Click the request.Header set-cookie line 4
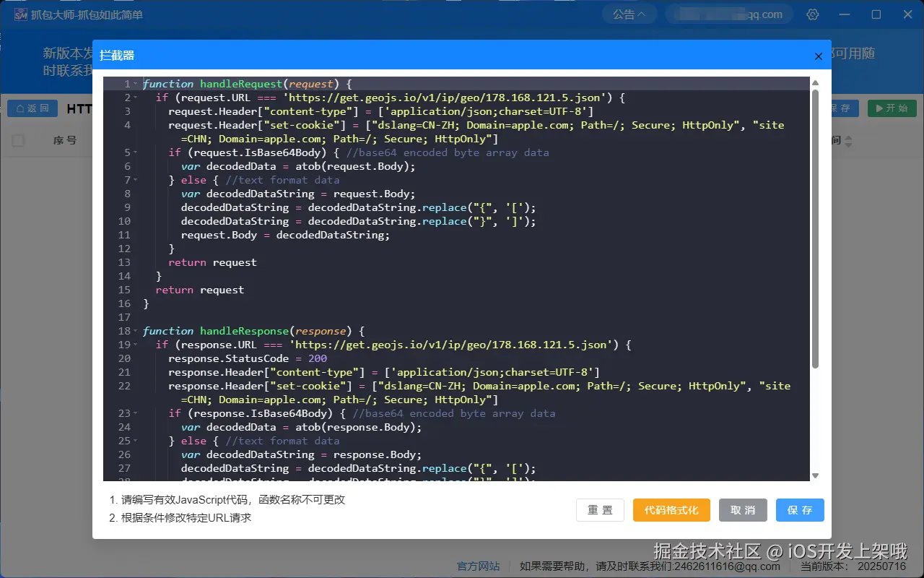 [476, 131]
